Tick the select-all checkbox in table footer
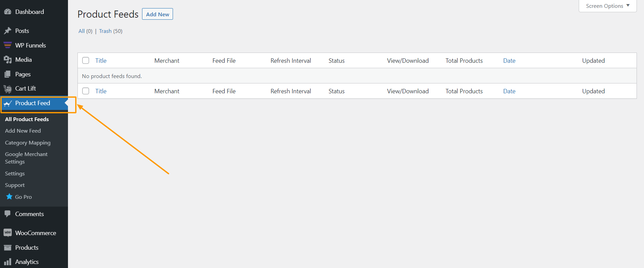The width and height of the screenshot is (644, 268). coord(86,91)
